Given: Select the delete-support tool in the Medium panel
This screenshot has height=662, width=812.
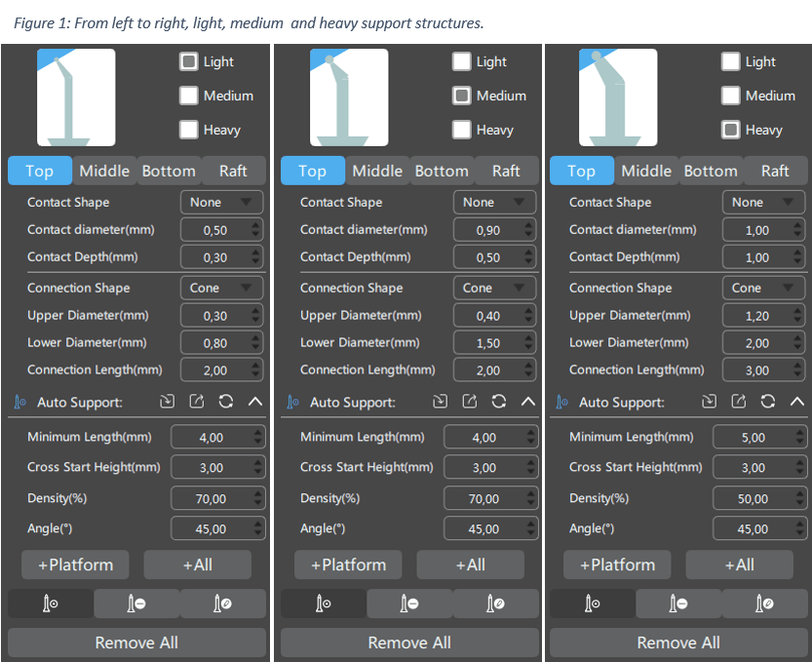Looking at the screenshot, I should pyautogui.click(x=409, y=604).
